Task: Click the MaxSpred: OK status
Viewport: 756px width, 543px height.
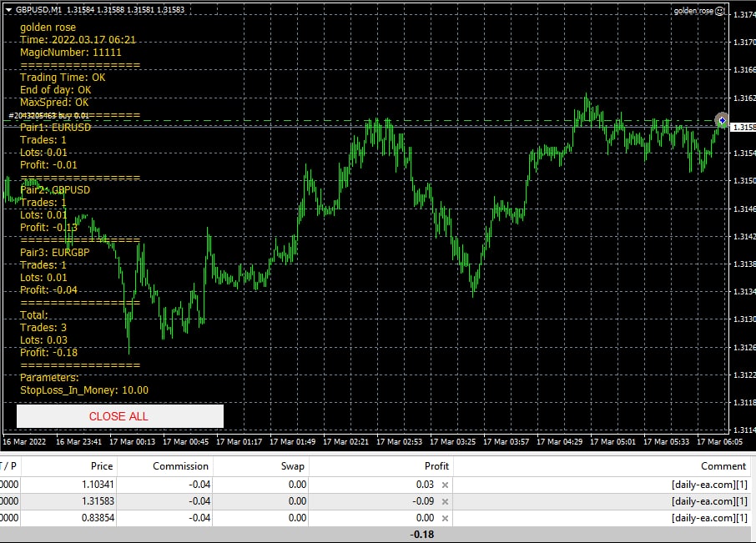Action: (54, 103)
